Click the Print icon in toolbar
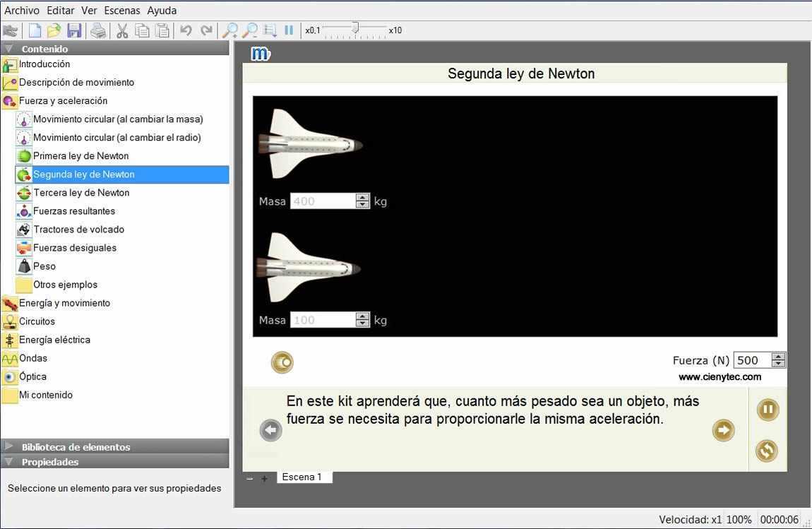The height and width of the screenshot is (529, 812). tap(98, 30)
